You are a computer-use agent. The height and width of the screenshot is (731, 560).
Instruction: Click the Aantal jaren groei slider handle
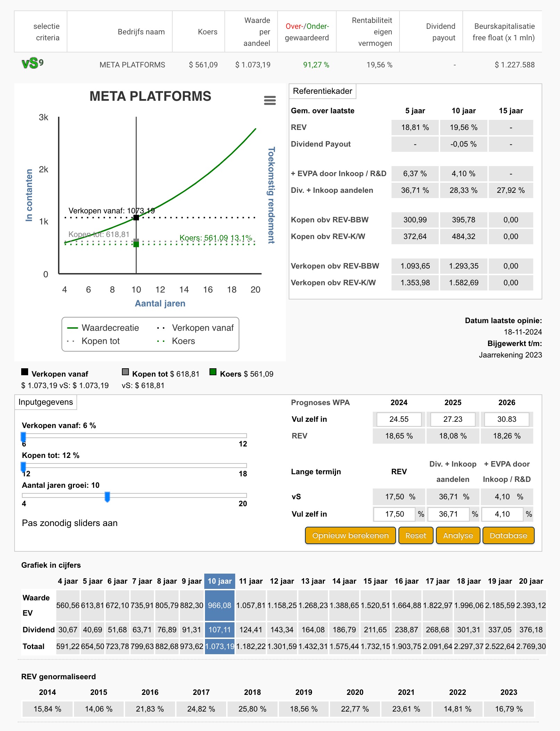coord(107,496)
